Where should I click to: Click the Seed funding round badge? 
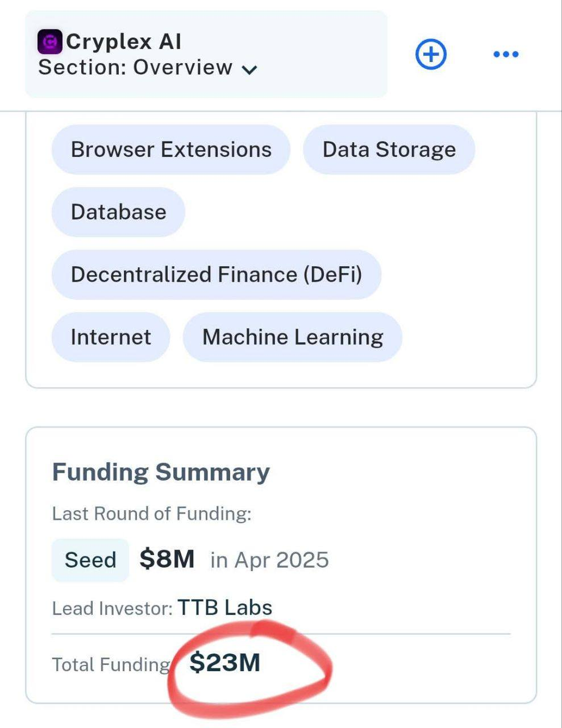coord(90,560)
